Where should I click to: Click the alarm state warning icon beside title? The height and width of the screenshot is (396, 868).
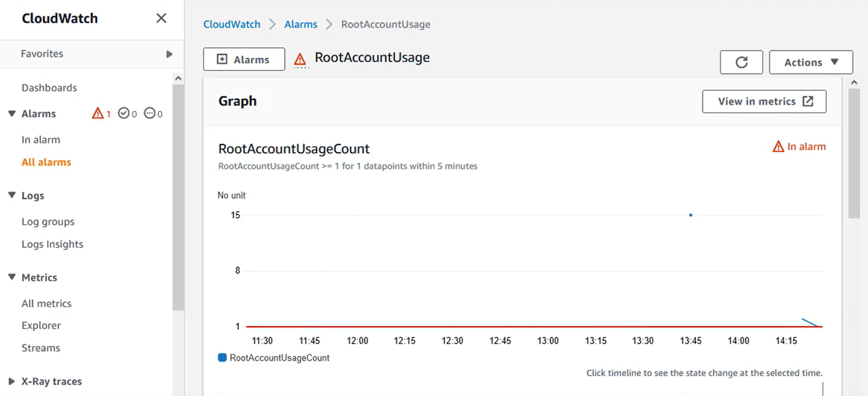(x=300, y=59)
